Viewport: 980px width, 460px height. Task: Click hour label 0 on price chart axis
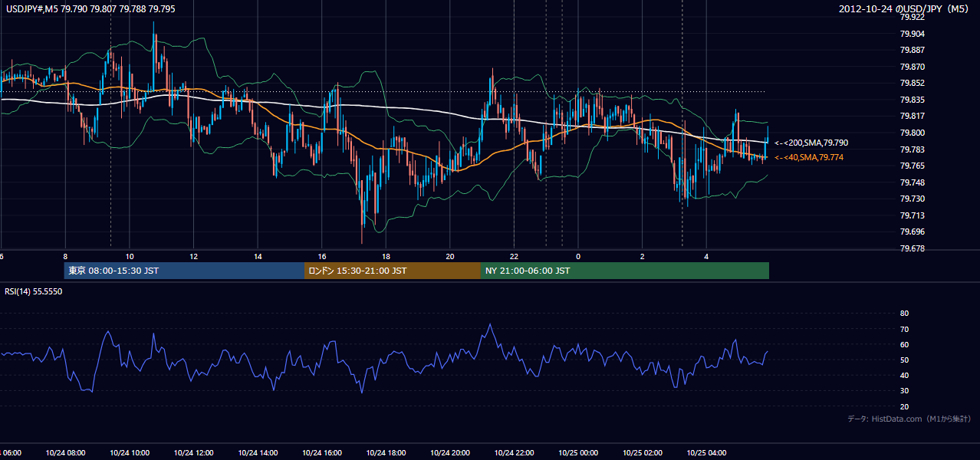point(579,256)
